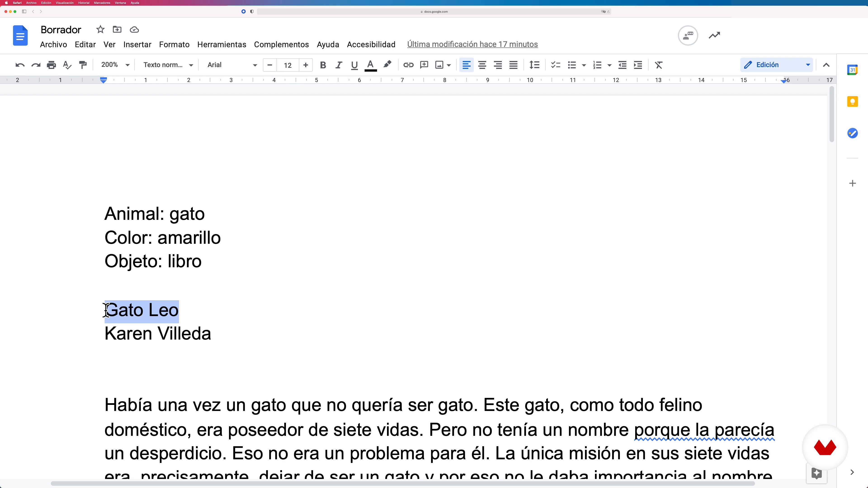The width and height of the screenshot is (868, 488).
Task: Open the Formato menu
Action: pyautogui.click(x=174, y=45)
